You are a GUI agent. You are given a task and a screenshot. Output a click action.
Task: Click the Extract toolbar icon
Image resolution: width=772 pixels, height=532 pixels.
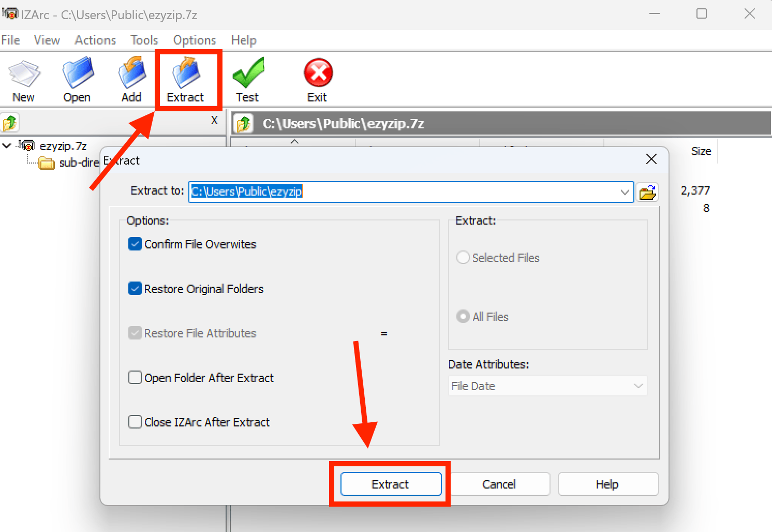tap(187, 78)
